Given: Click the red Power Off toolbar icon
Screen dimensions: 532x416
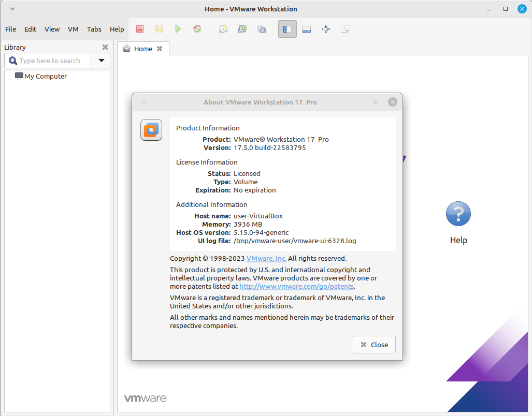Looking at the screenshot, I should 140,29.
